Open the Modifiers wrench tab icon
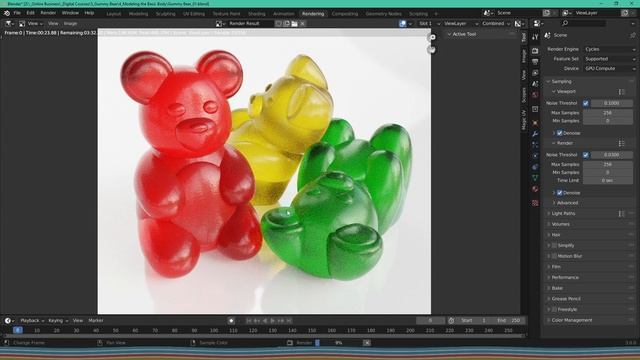 (535, 134)
